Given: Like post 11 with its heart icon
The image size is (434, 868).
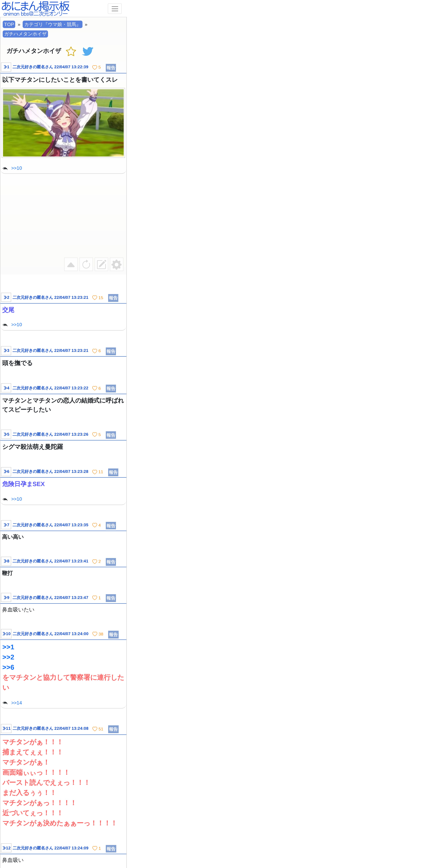Looking at the screenshot, I should pos(95,729).
